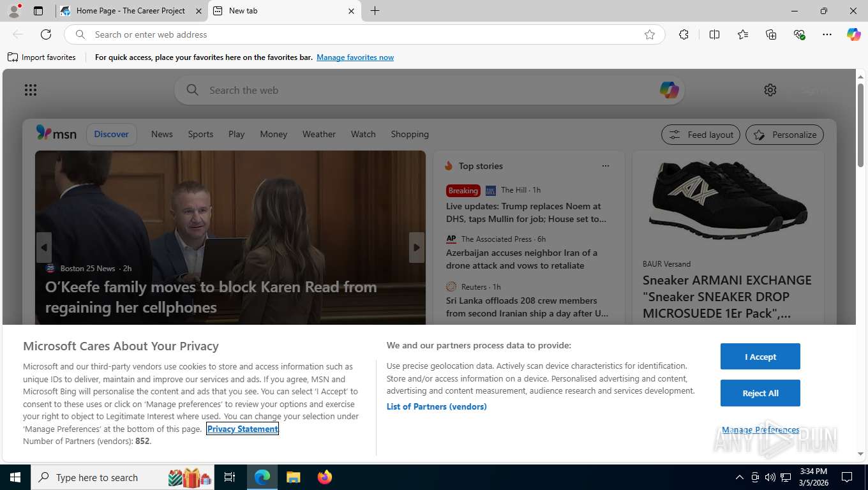Select the Discover tab
This screenshot has width=868, height=490.
[x=111, y=134]
